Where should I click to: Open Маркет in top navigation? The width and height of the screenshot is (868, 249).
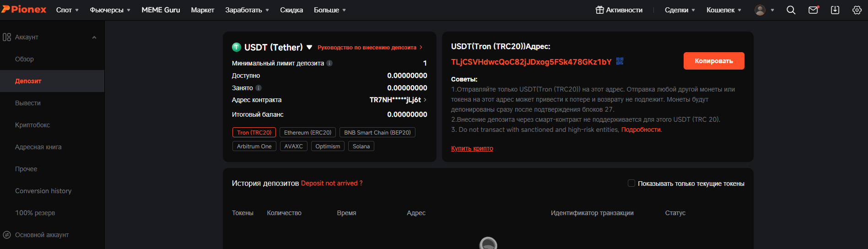click(202, 10)
